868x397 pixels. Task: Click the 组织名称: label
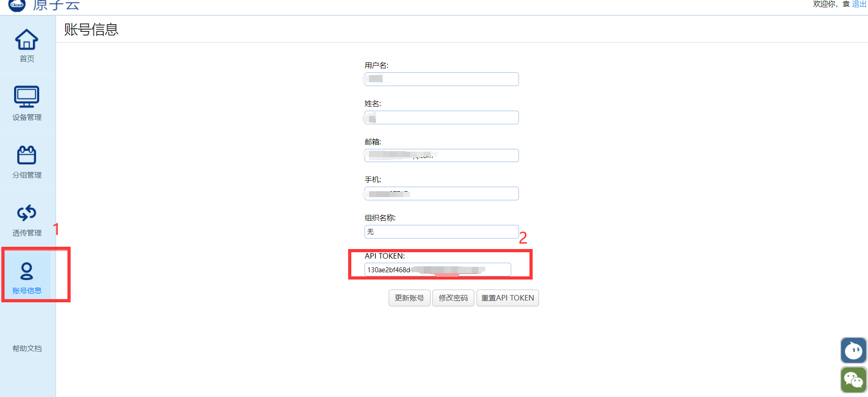point(380,218)
